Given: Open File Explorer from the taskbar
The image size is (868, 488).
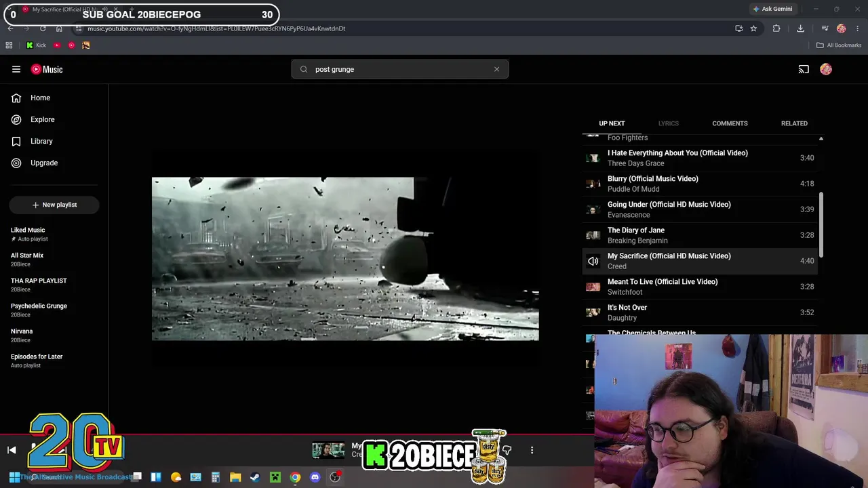Looking at the screenshot, I should tap(235, 477).
